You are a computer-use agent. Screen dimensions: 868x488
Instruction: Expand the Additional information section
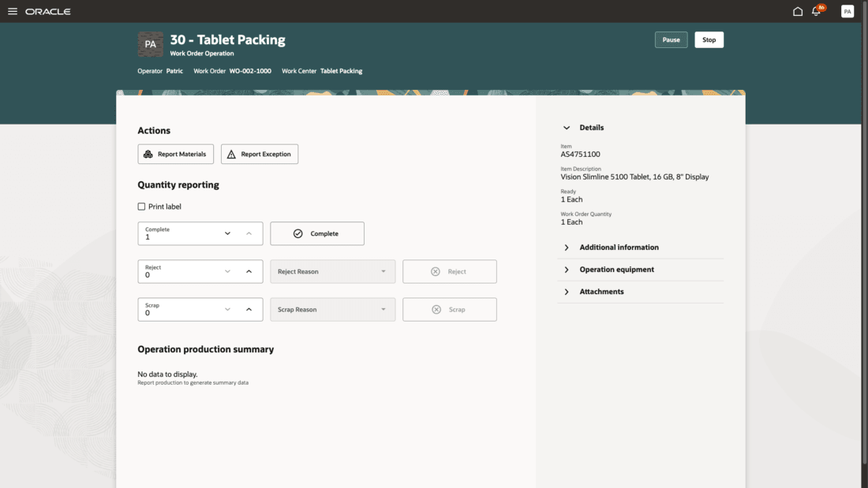[567, 247]
